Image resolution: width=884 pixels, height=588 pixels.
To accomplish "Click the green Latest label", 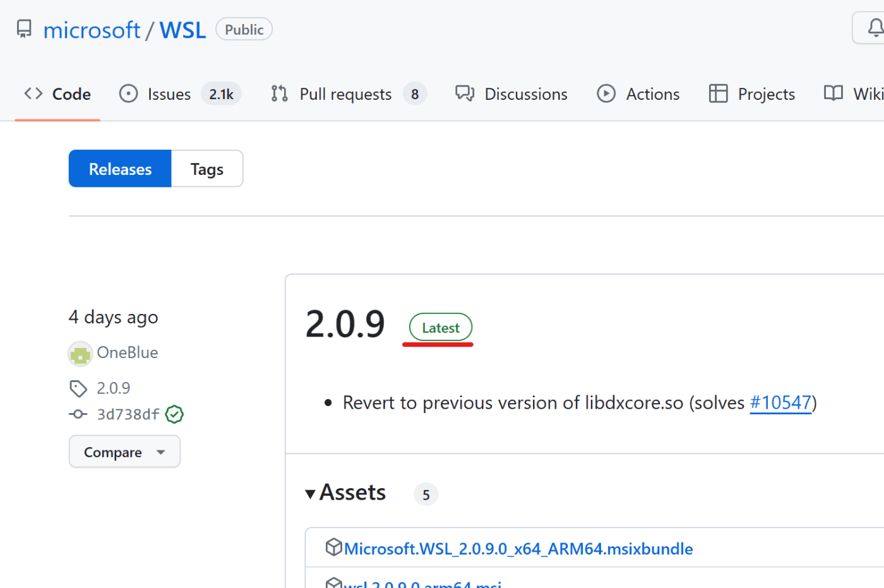I will point(441,327).
